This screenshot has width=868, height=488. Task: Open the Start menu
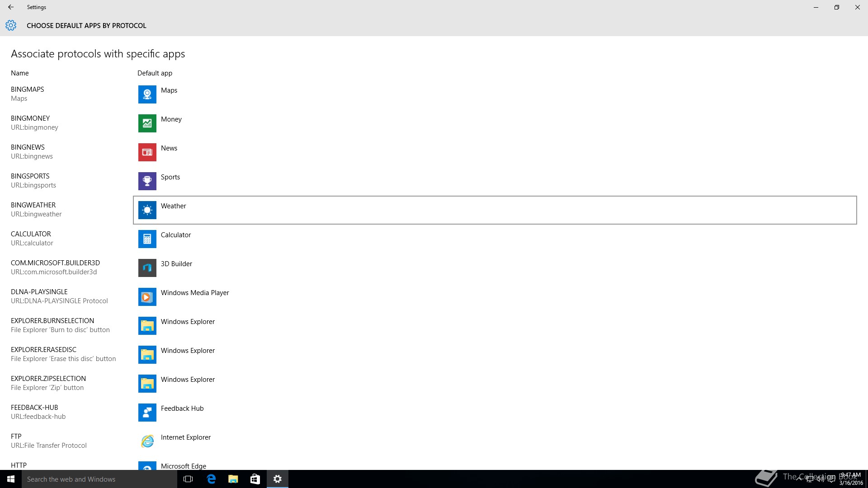pyautogui.click(x=11, y=479)
